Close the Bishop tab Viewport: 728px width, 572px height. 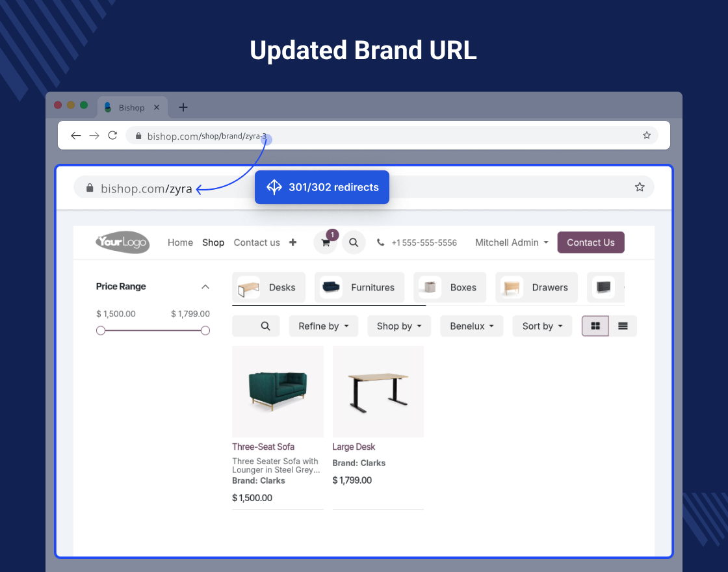click(157, 107)
